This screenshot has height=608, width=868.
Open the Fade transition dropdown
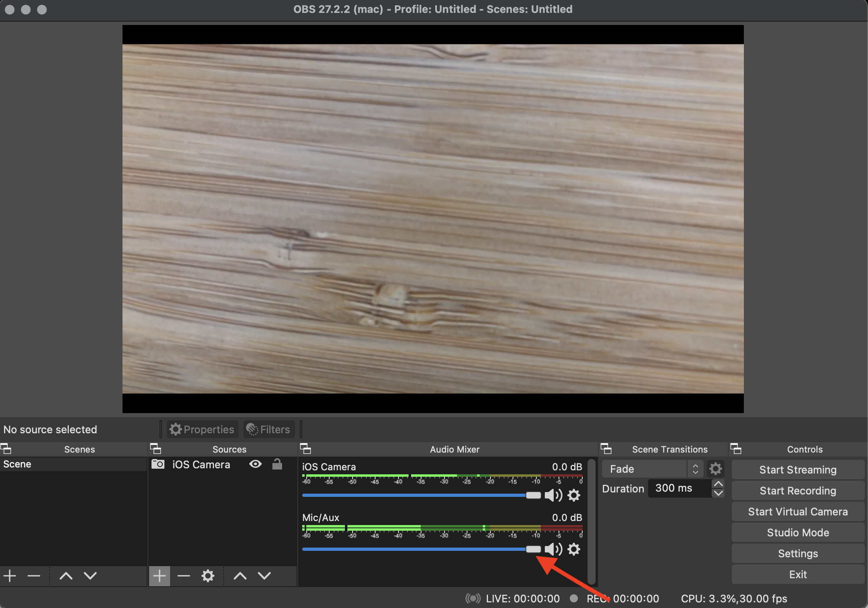coord(653,469)
